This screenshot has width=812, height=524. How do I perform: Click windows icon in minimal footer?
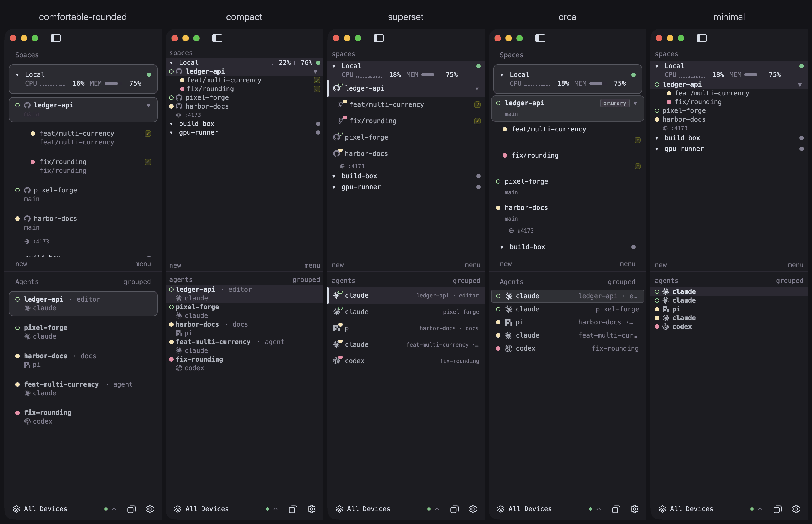point(777,509)
